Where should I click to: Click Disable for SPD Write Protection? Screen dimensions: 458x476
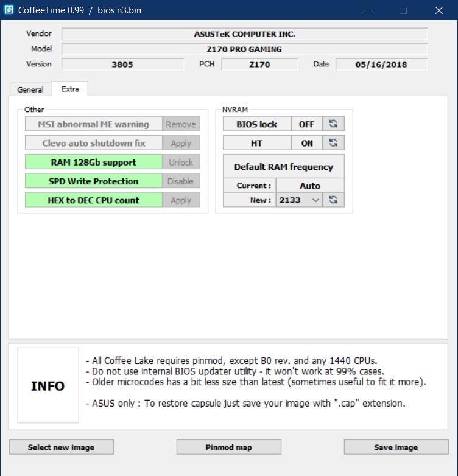click(x=181, y=181)
